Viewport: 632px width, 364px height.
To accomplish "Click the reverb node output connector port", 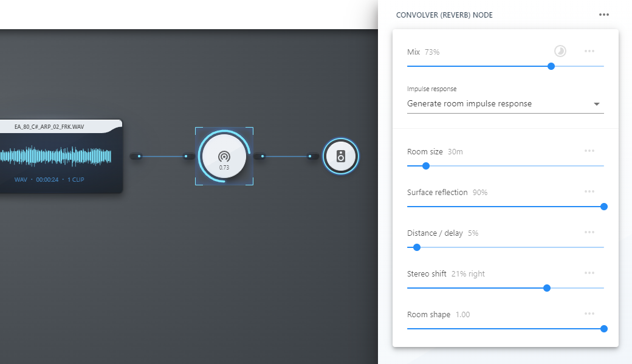I will point(259,156).
